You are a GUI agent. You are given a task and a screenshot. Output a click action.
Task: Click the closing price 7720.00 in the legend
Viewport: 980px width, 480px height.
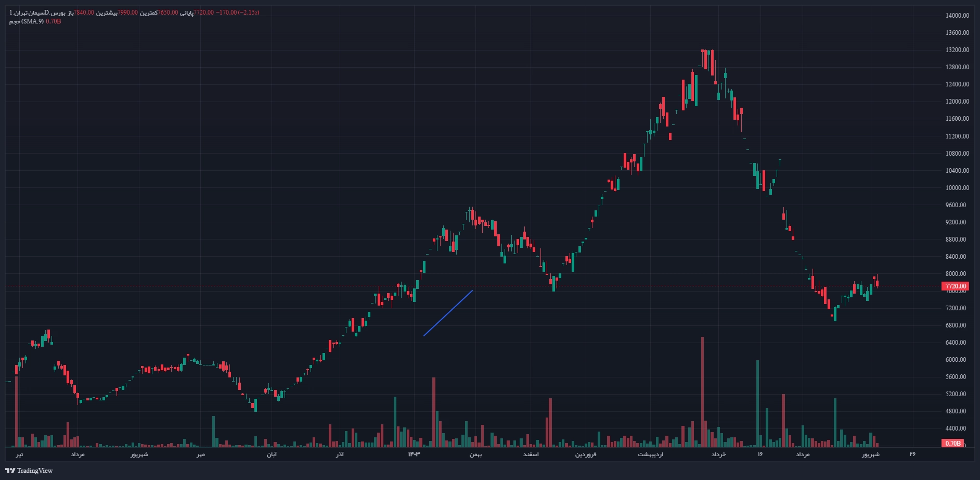(x=203, y=12)
